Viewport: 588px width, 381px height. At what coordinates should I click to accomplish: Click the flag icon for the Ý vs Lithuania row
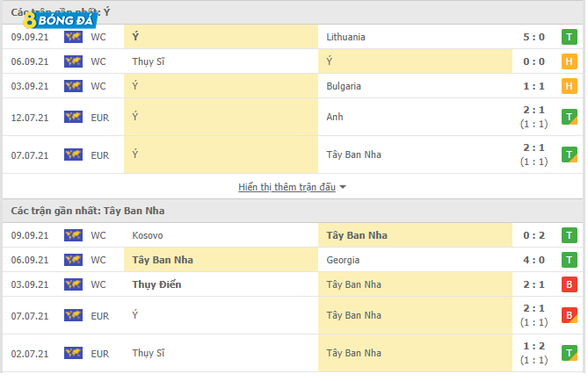[73, 38]
